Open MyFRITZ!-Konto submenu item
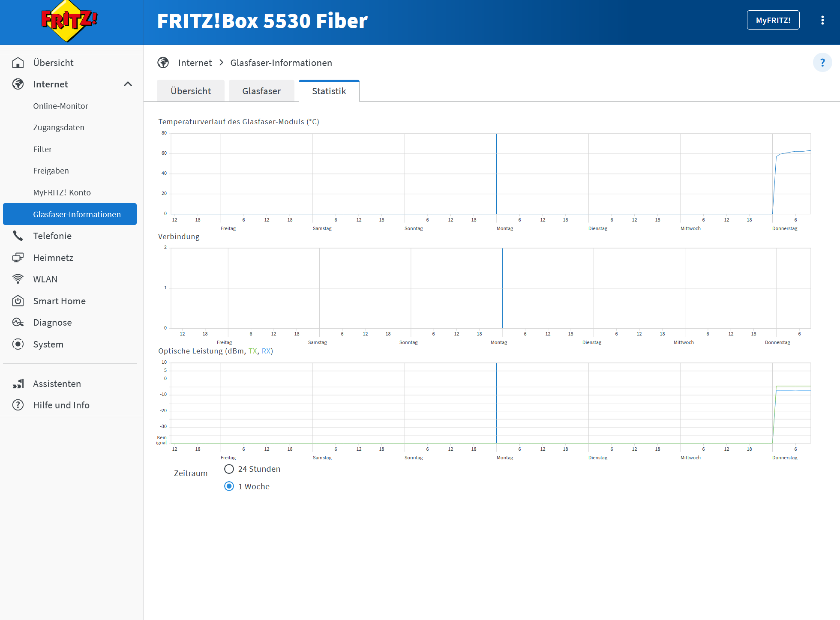This screenshot has width=840, height=620. click(x=62, y=192)
